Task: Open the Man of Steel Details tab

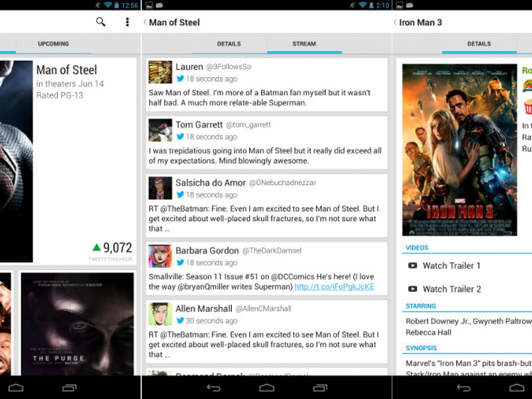Action: (229, 44)
